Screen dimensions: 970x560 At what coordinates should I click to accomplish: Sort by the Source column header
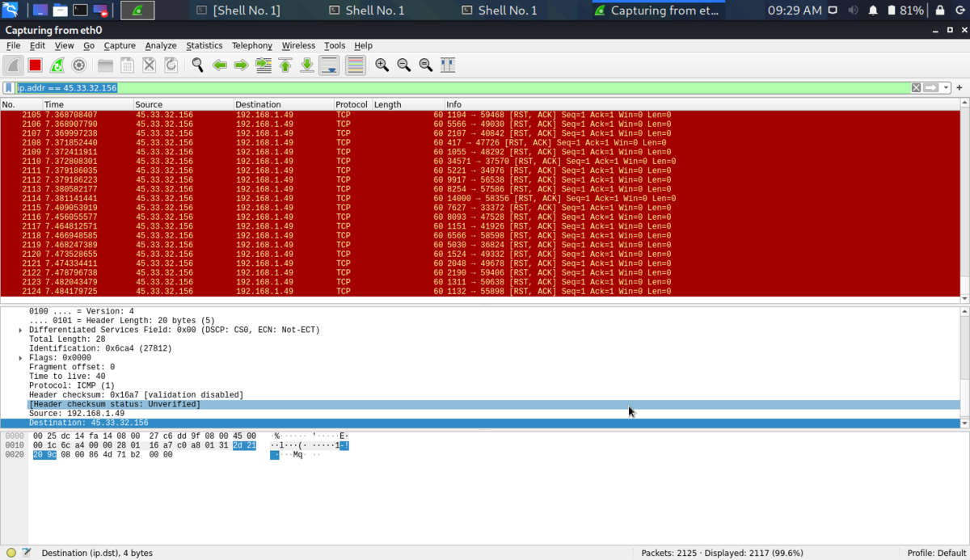[x=183, y=104]
